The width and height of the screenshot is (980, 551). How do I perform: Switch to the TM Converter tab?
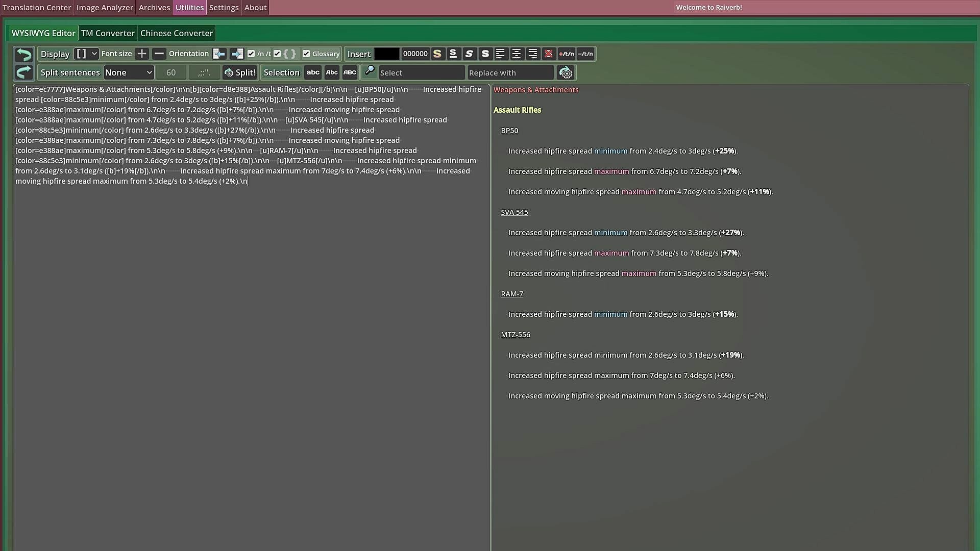pyautogui.click(x=108, y=33)
